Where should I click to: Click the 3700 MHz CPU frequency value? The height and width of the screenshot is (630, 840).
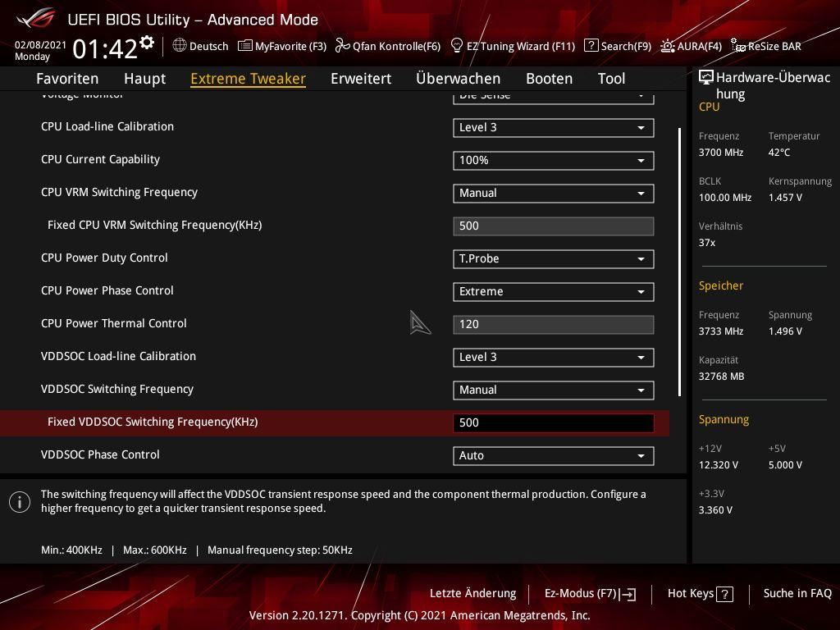click(x=721, y=153)
